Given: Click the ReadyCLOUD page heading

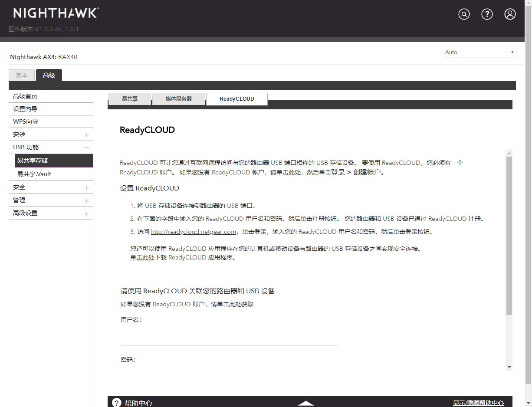Looking at the screenshot, I should point(147,130).
